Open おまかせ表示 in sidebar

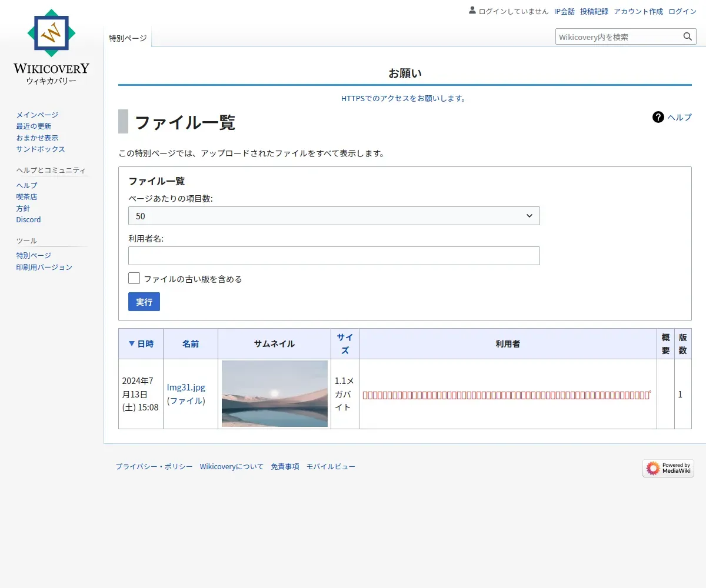point(37,138)
